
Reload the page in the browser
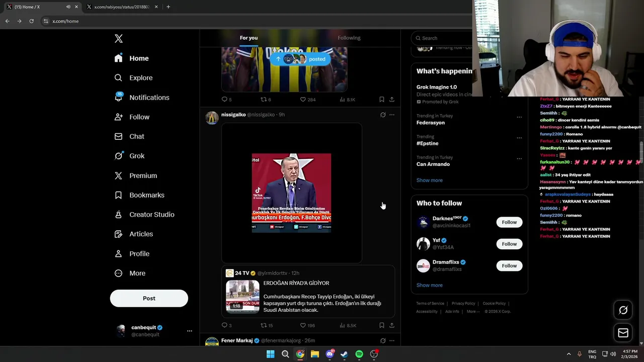[31, 21]
